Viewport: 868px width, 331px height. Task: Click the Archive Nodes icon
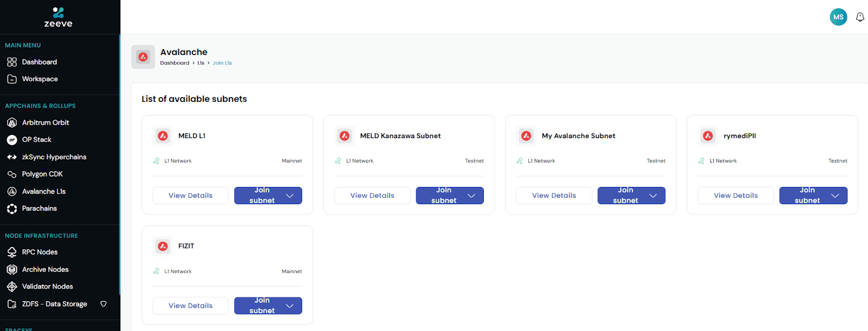point(12,269)
